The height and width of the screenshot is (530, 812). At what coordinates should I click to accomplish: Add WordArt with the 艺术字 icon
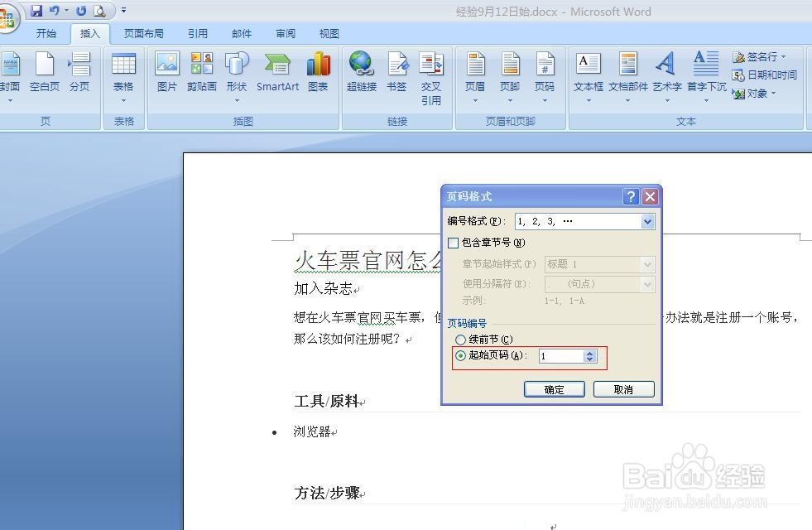coord(666,73)
